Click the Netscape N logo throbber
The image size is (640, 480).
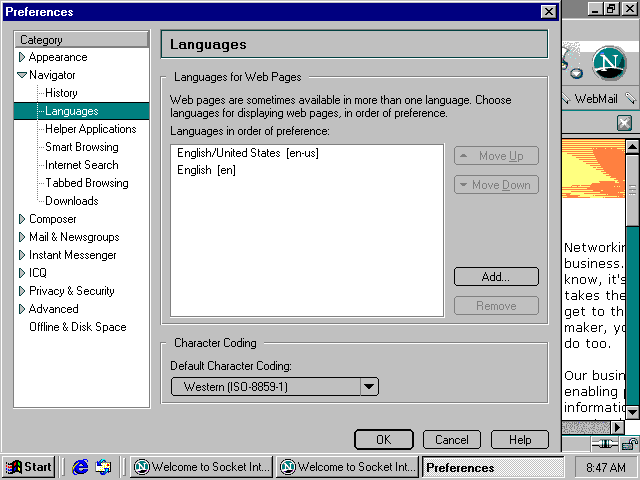click(609, 63)
